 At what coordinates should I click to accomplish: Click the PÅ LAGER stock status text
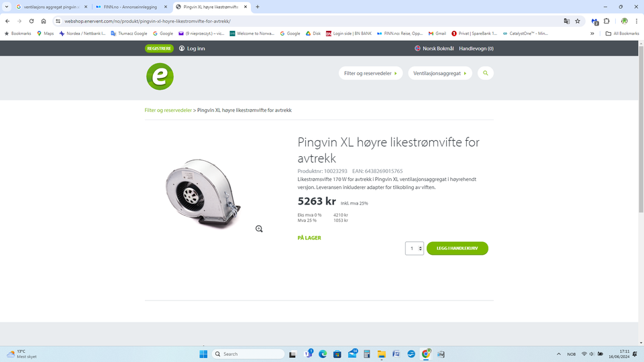click(x=309, y=237)
